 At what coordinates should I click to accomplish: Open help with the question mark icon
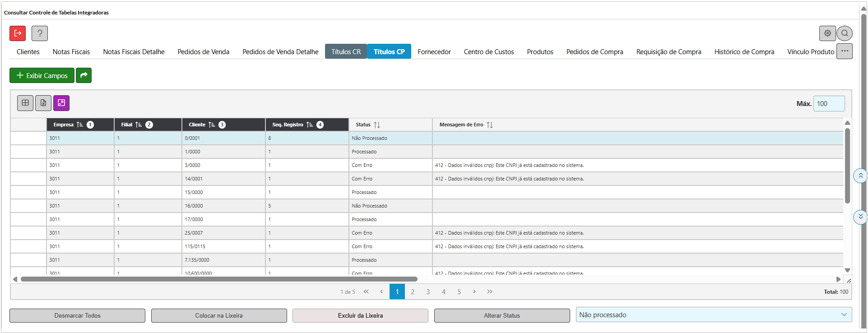tap(40, 33)
